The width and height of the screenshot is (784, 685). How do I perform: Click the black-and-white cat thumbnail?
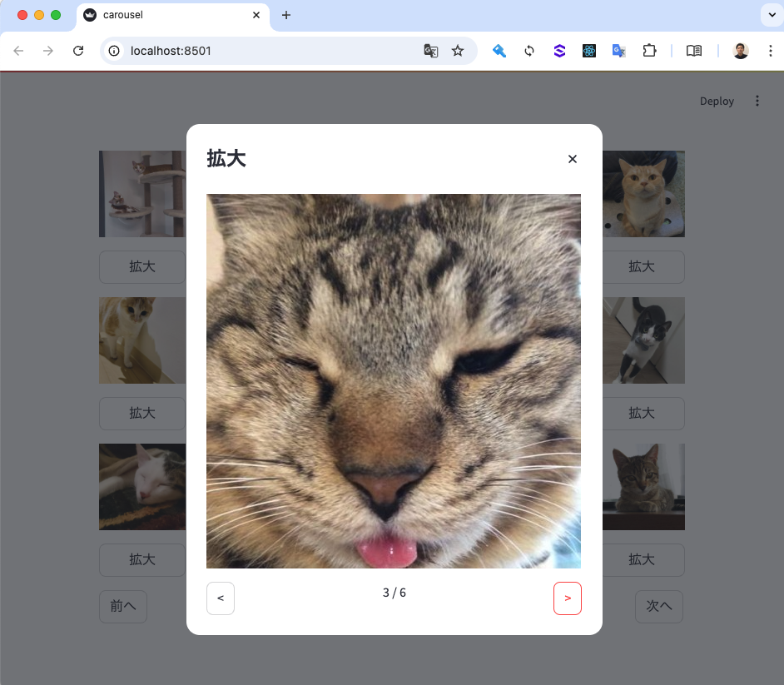coord(643,340)
